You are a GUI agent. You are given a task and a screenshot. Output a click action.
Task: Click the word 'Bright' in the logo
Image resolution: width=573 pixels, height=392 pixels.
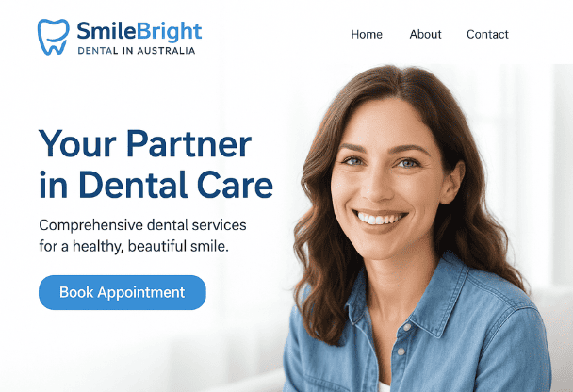[170, 31]
